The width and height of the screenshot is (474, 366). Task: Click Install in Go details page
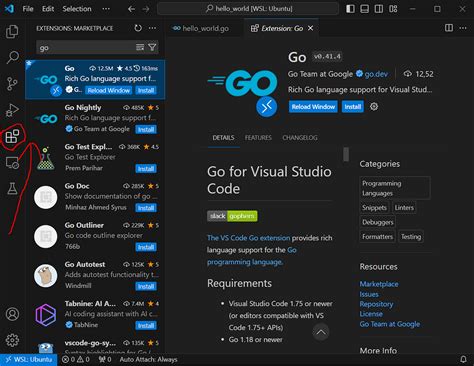(x=353, y=107)
